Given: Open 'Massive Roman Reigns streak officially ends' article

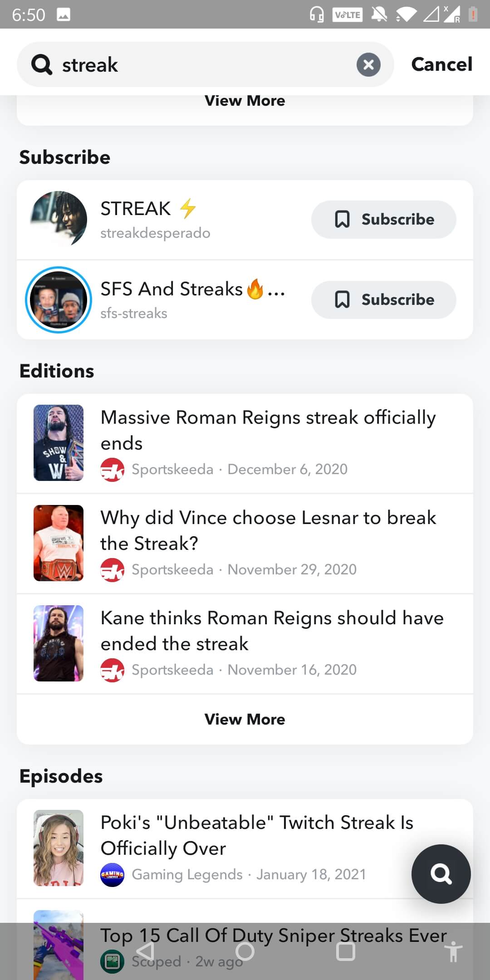Looking at the screenshot, I should [x=268, y=430].
